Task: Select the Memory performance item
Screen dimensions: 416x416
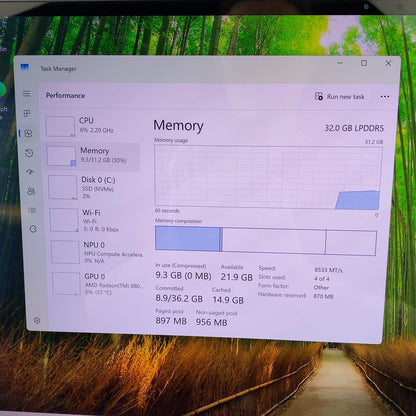Action: [93, 157]
